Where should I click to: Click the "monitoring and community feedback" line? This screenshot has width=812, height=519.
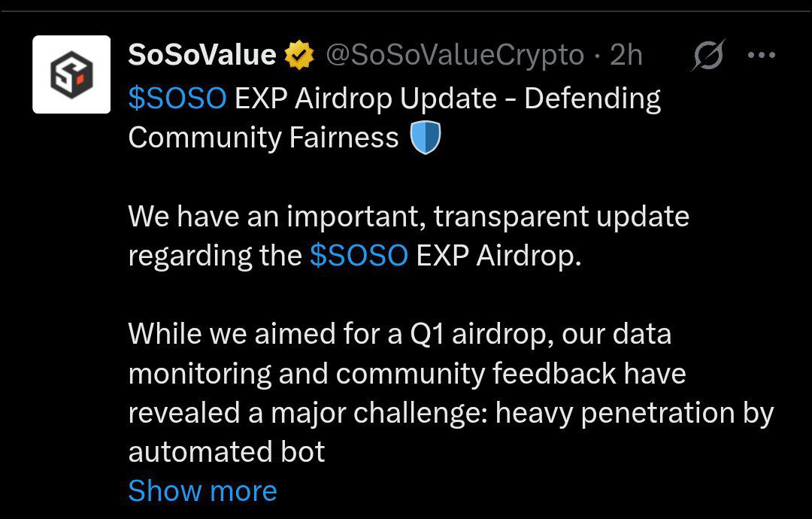tap(407, 373)
